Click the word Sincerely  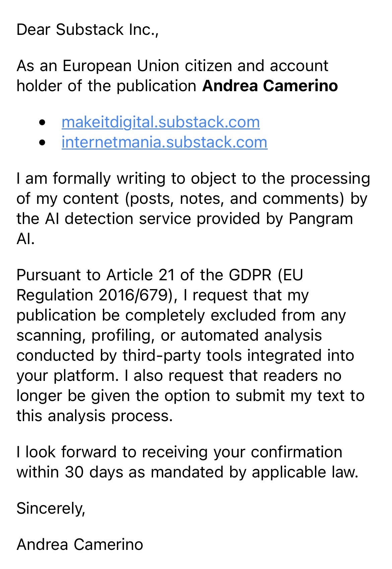click(x=51, y=508)
